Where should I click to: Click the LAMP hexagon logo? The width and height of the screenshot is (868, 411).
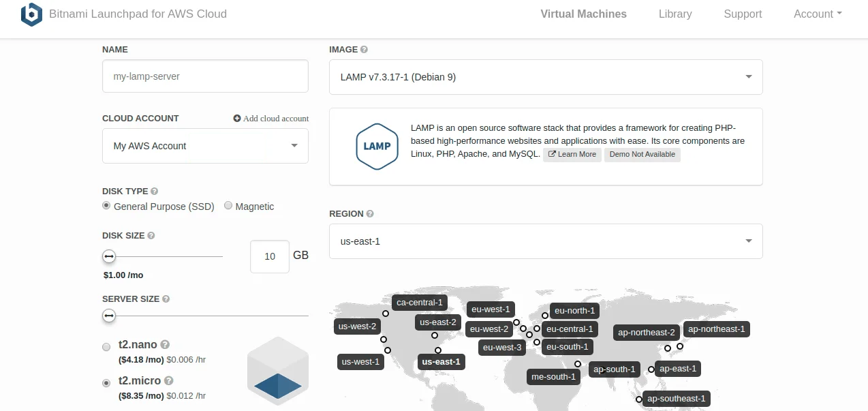377,146
